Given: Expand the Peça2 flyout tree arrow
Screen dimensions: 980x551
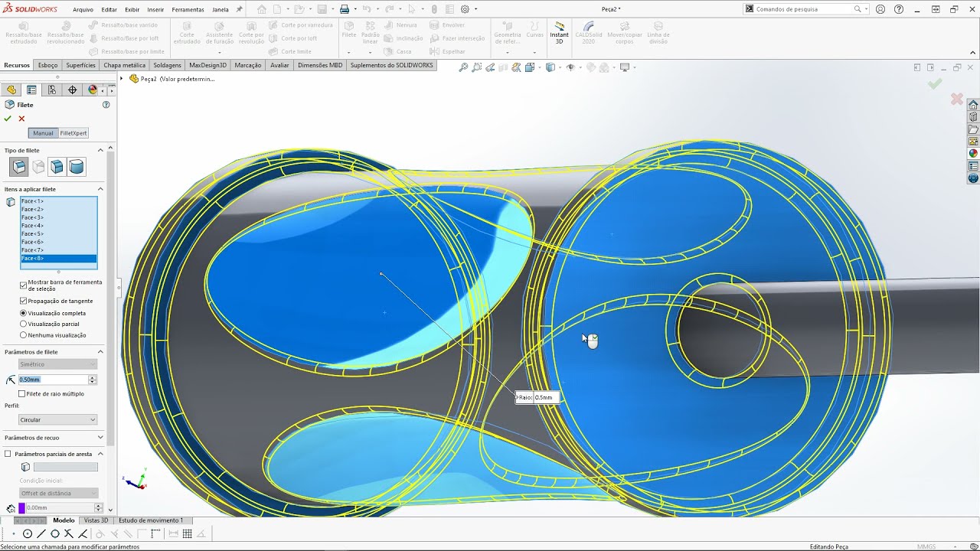Looking at the screenshot, I should [121, 78].
